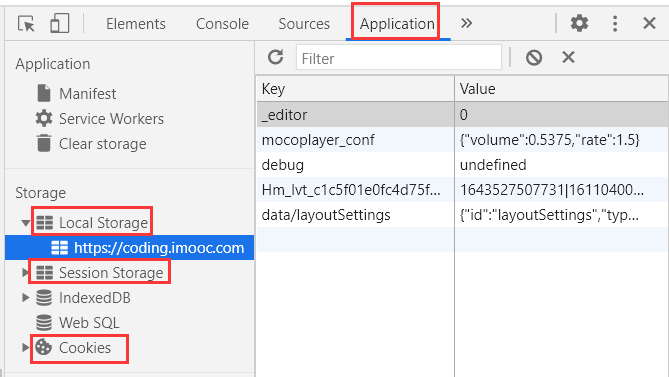Click the layoutSettings JSON value cell
Screen dimensions: 669x377
coord(561,215)
